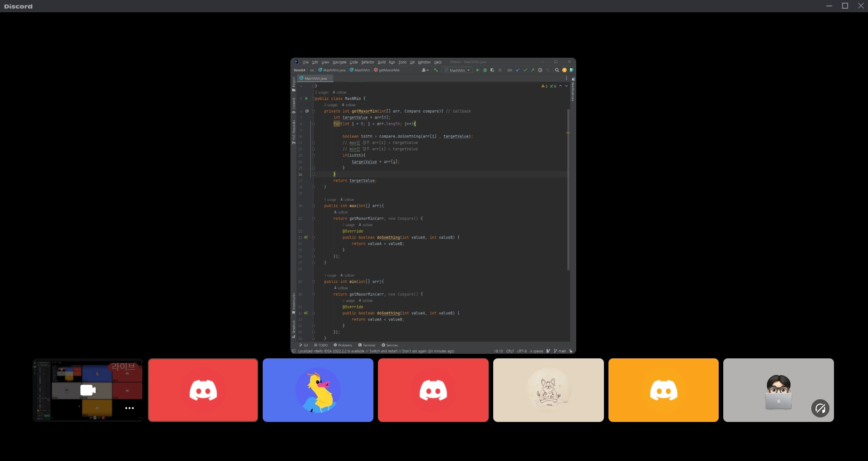Open the Project tool window sidebar button
The height and width of the screenshot is (461, 868).
pyautogui.click(x=294, y=84)
